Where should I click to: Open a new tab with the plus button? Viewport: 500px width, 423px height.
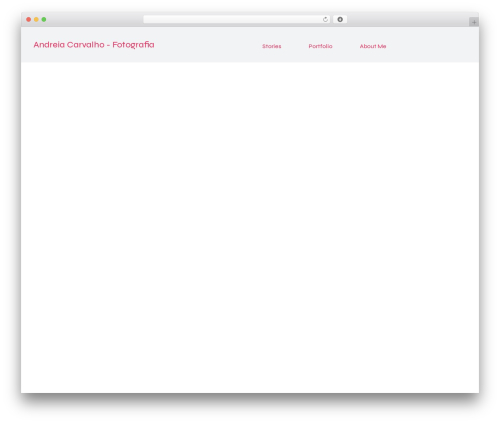(x=474, y=22)
